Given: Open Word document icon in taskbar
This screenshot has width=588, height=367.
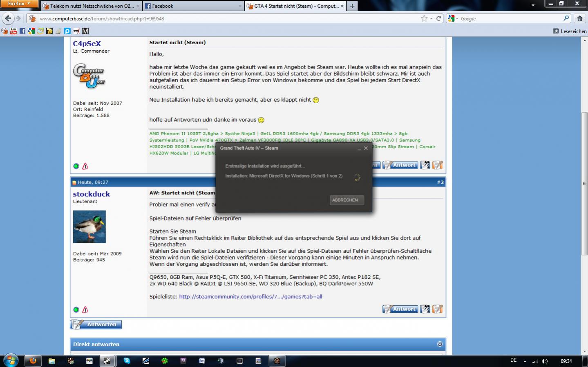Looking at the screenshot, I should 202,361.
